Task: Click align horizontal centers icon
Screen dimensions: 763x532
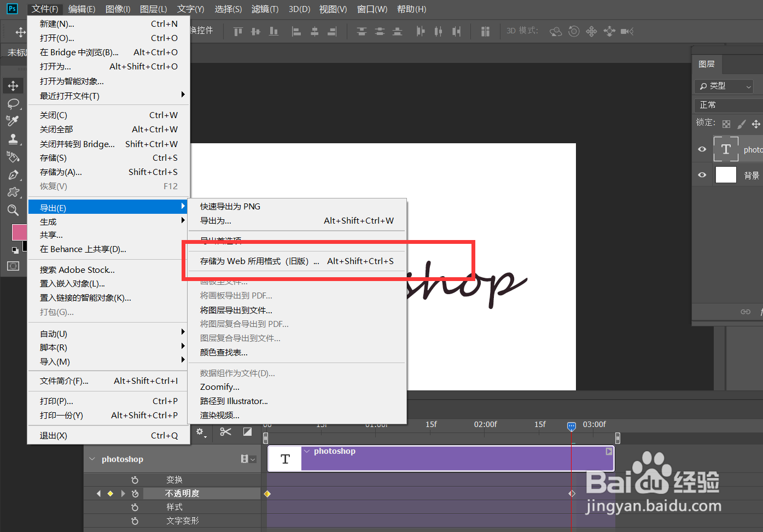Action: 314,31
